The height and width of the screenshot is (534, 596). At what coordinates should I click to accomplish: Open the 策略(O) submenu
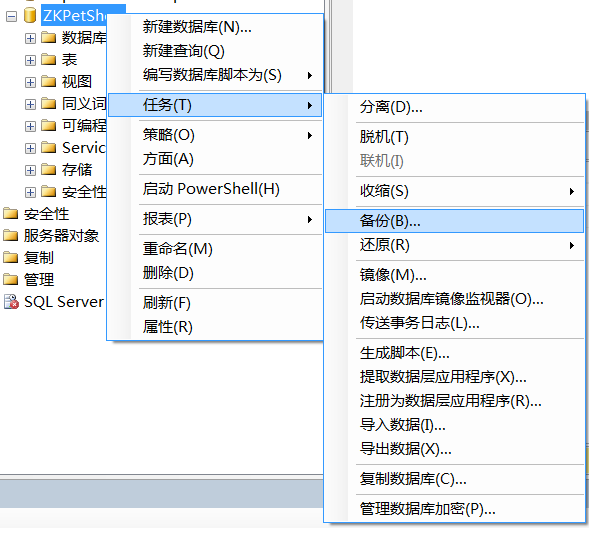(x=215, y=135)
